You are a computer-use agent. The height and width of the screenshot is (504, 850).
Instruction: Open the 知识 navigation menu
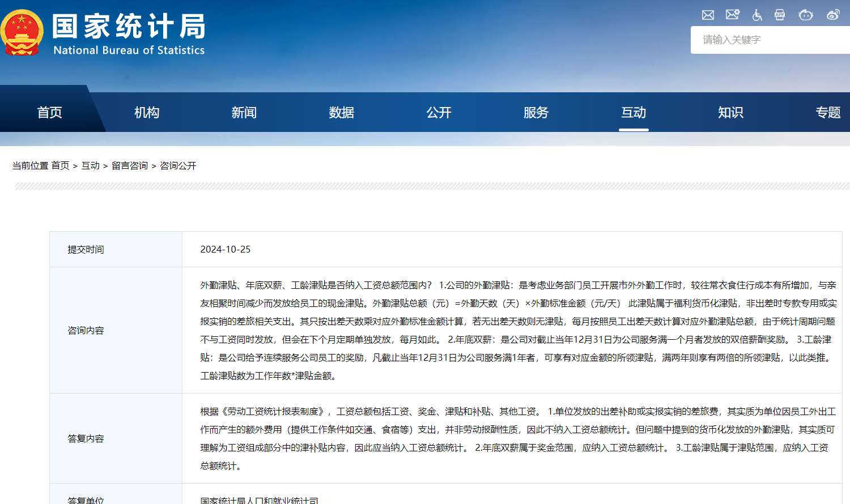(731, 112)
